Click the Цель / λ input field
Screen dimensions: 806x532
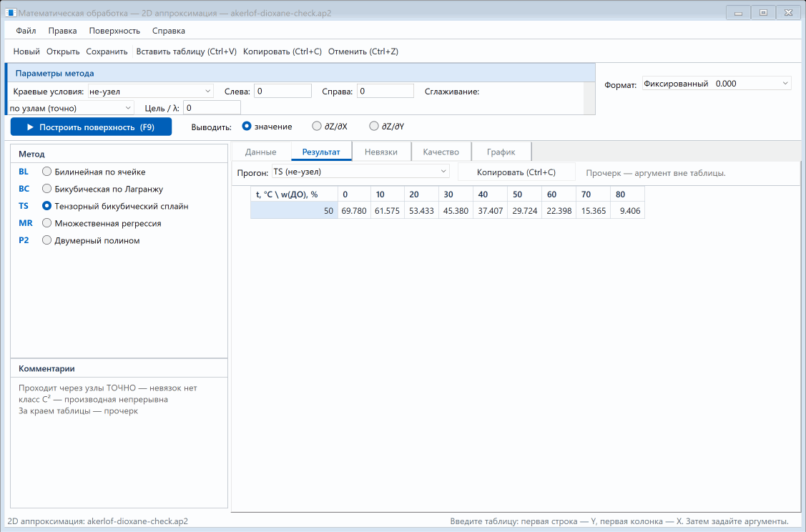(212, 108)
